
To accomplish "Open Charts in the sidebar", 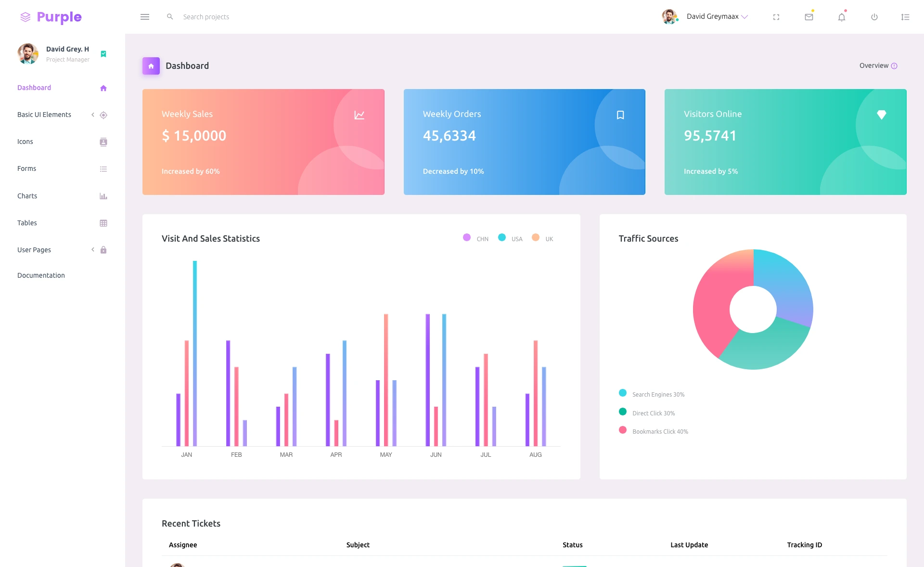I will click(27, 196).
